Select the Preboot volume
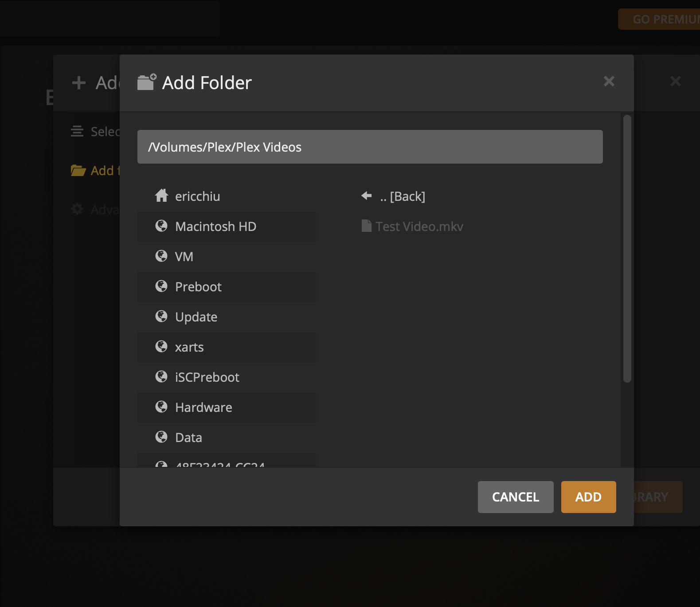 click(x=227, y=287)
